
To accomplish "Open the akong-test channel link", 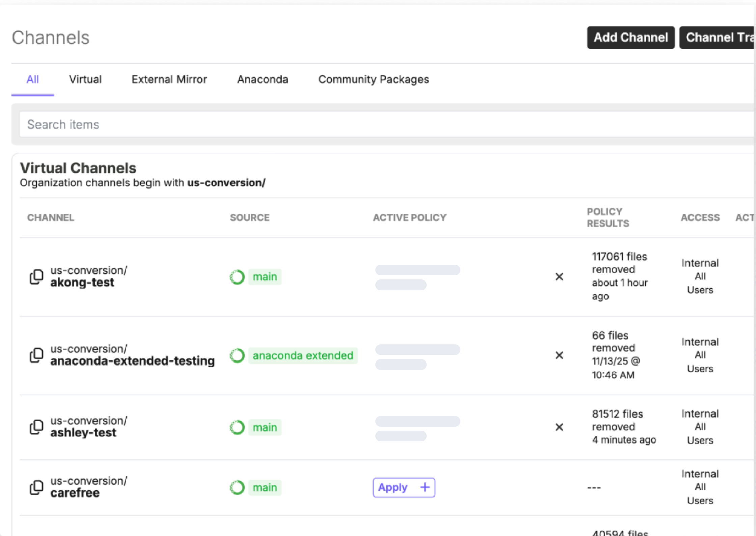I will (82, 282).
